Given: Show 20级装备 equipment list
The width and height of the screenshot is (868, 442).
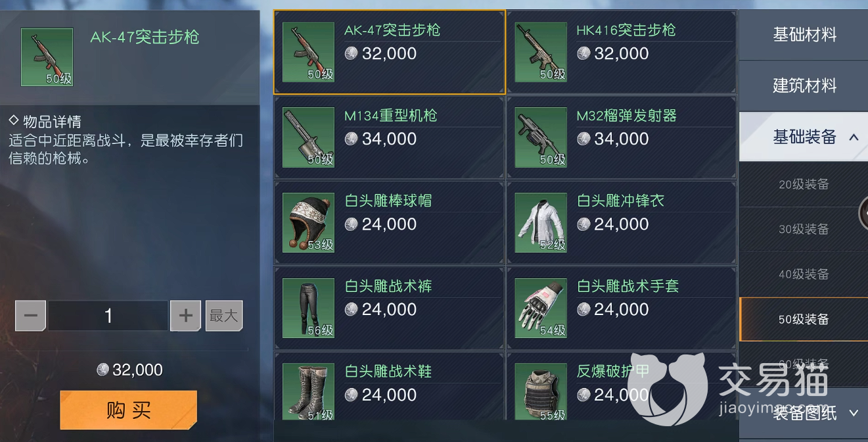Looking at the screenshot, I should point(804,185).
